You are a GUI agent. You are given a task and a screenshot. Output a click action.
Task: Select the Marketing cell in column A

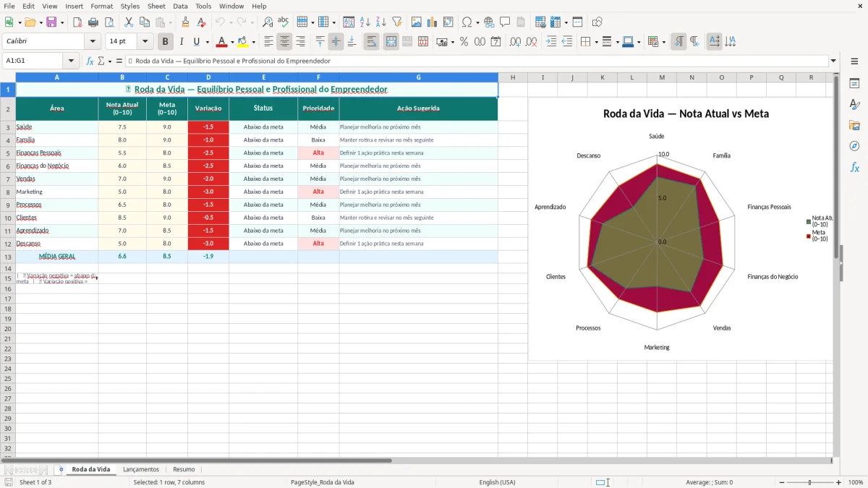click(x=57, y=192)
